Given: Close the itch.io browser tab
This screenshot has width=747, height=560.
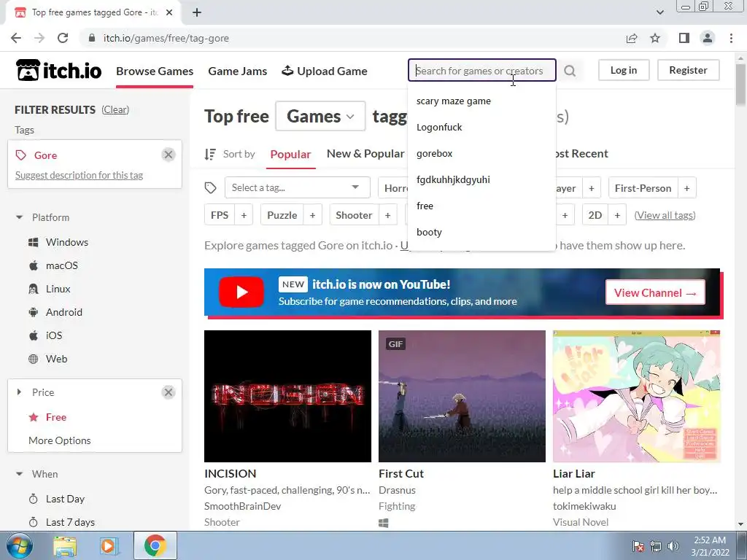Looking at the screenshot, I should click(x=169, y=13).
